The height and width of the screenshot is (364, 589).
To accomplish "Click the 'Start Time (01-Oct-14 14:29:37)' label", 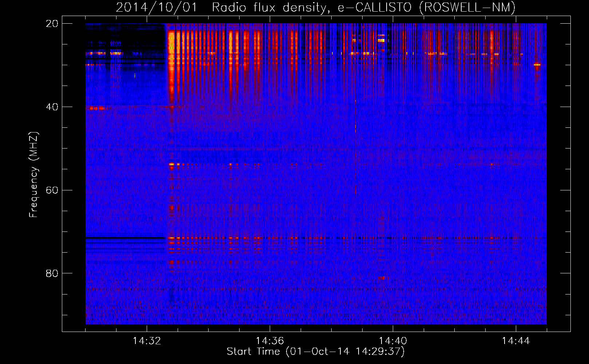I will tap(316, 352).
